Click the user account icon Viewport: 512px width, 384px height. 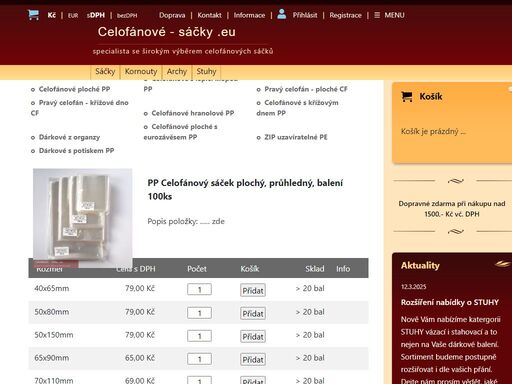[282, 14]
